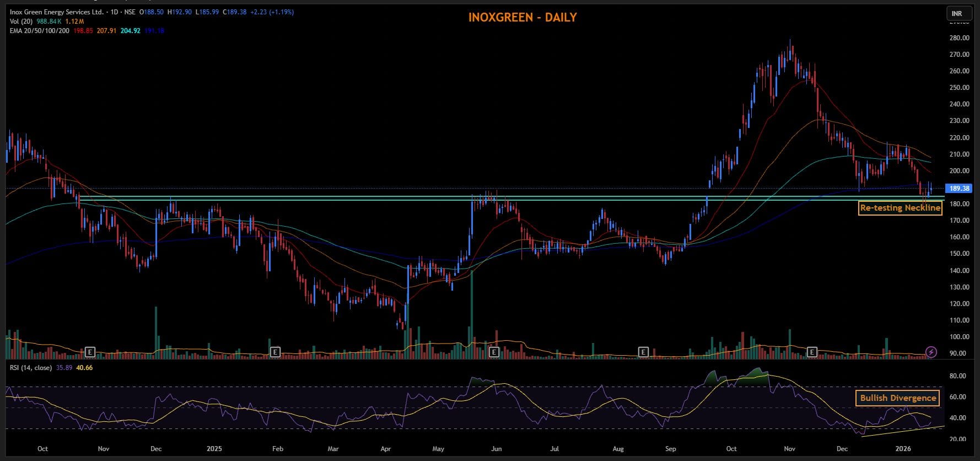Select the EMA 20/50/100/200 indicator legend
The image size is (980, 461).
40,31
